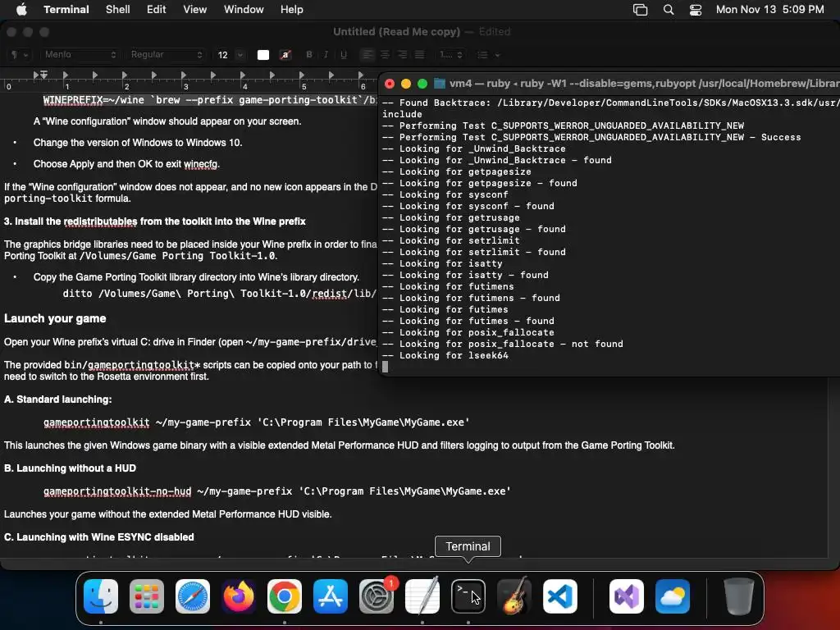The height and width of the screenshot is (630, 840).
Task: Click the first-line indent marker on ruler
Action: 44,74
